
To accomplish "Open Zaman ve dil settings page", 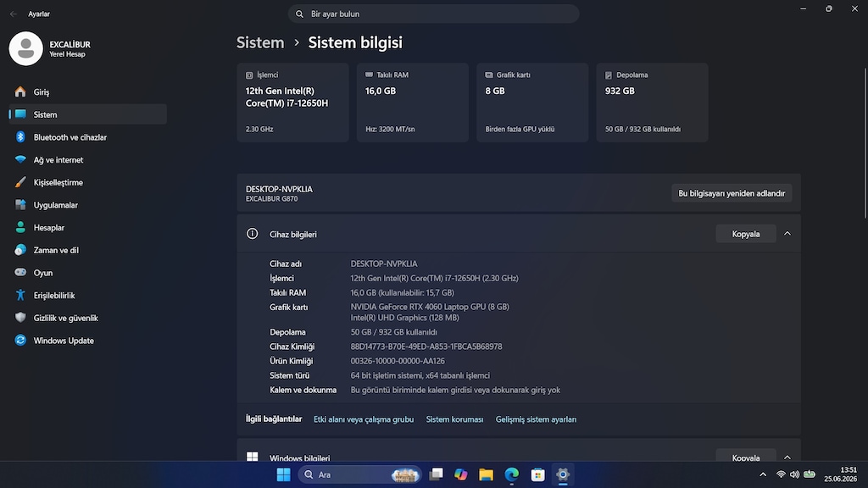I will (x=88, y=250).
